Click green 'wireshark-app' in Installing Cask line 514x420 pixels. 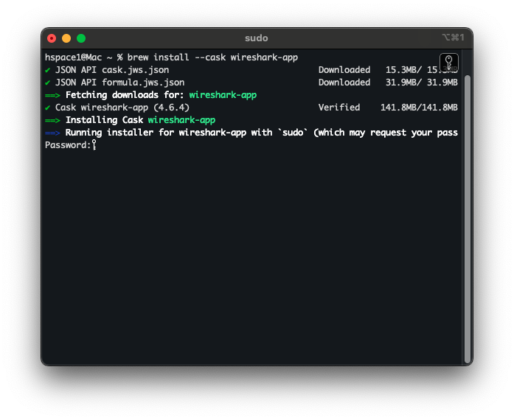181,120
